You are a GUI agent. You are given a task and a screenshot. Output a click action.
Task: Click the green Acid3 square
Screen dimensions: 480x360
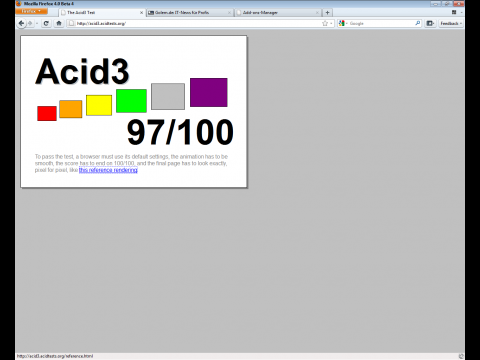pos(131,101)
